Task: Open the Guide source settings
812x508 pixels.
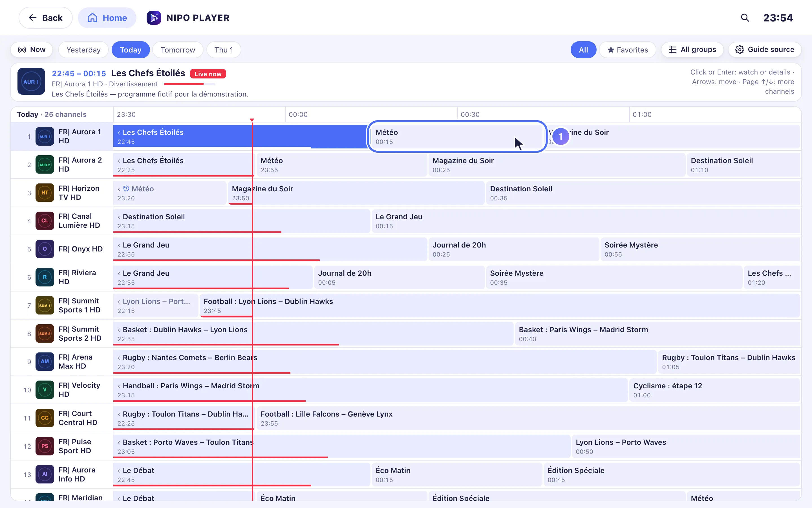Action: pos(765,50)
